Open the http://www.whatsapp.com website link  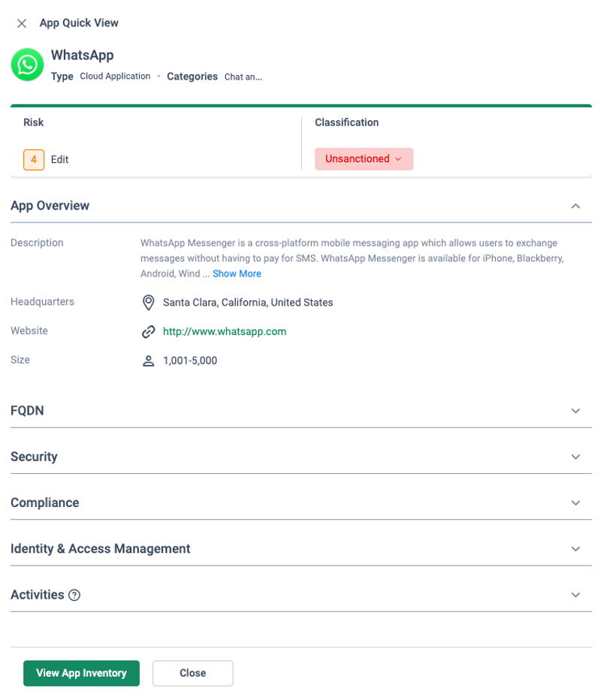tap(225, 332)
